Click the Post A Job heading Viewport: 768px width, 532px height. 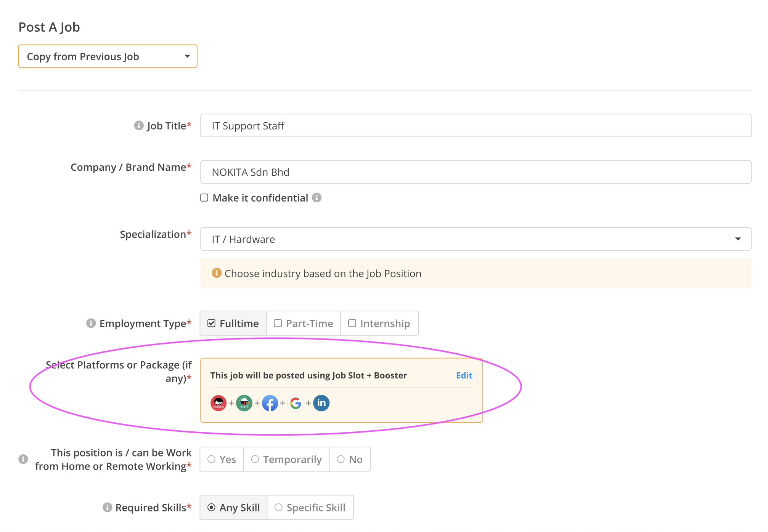pyautogui.click(x=49, y=27)
